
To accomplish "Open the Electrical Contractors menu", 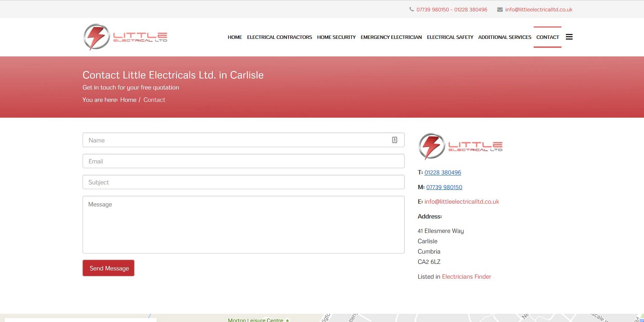I will tap(279, 37).
